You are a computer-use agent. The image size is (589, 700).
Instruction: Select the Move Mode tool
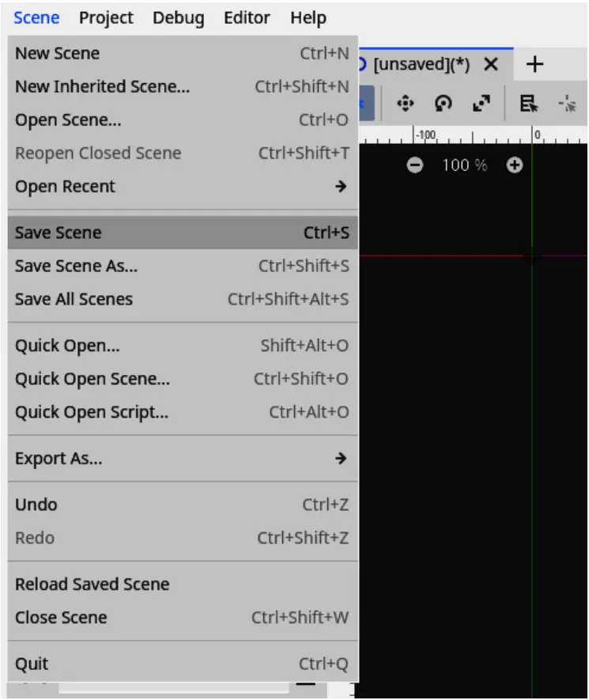click(406, 104)
